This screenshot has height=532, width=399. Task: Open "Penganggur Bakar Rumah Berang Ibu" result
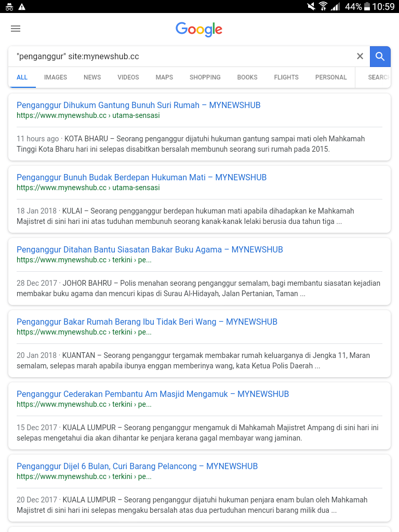pyautogui.click(x=147, y=322)
